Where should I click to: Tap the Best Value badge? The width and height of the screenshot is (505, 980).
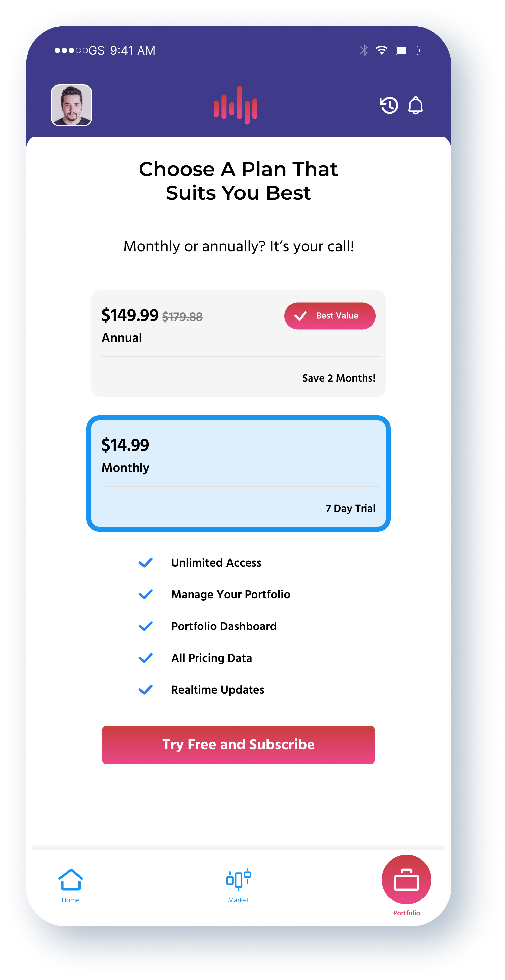330,316
